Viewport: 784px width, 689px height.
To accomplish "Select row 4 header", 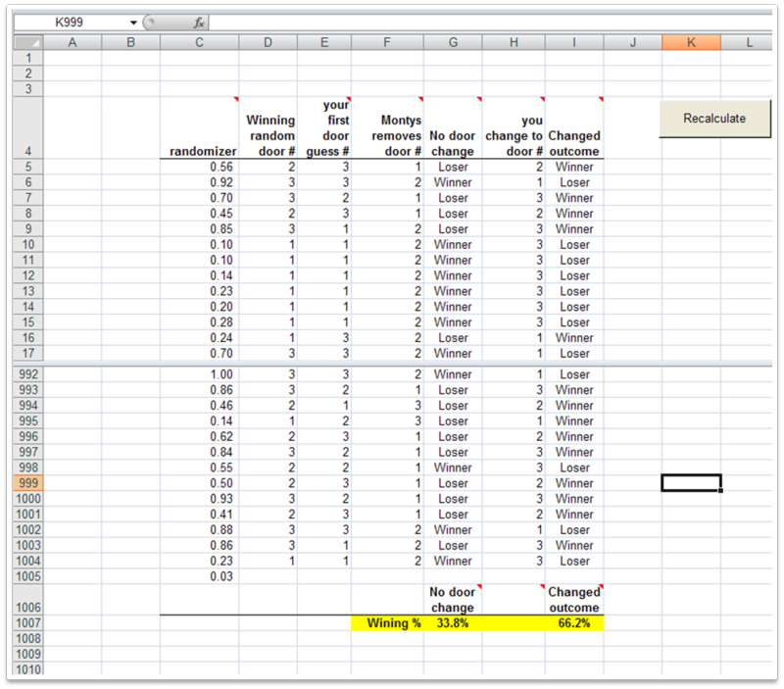I will tap(28, 128).
